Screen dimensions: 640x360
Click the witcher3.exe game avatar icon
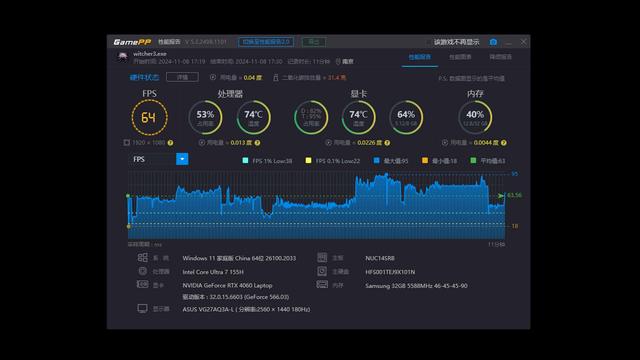tap(122, 57)
